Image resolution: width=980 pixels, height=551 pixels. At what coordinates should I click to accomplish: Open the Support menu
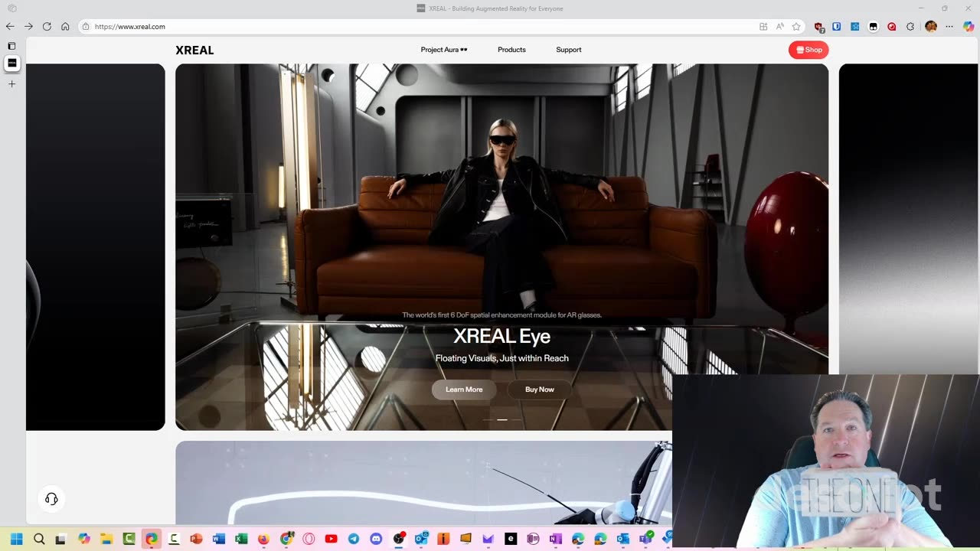pos(569,50)
